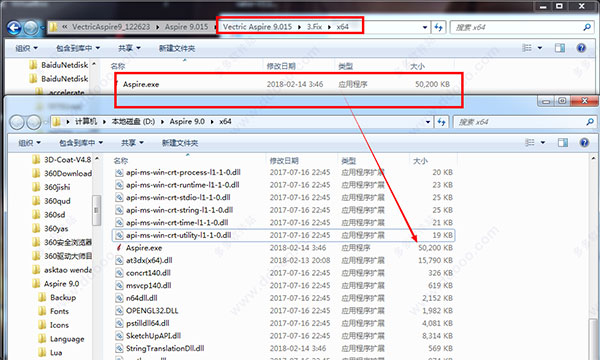Screen dimensions: 600x360
Task: Select Aspire.exe icon in front window list
Action: point(119,248)
